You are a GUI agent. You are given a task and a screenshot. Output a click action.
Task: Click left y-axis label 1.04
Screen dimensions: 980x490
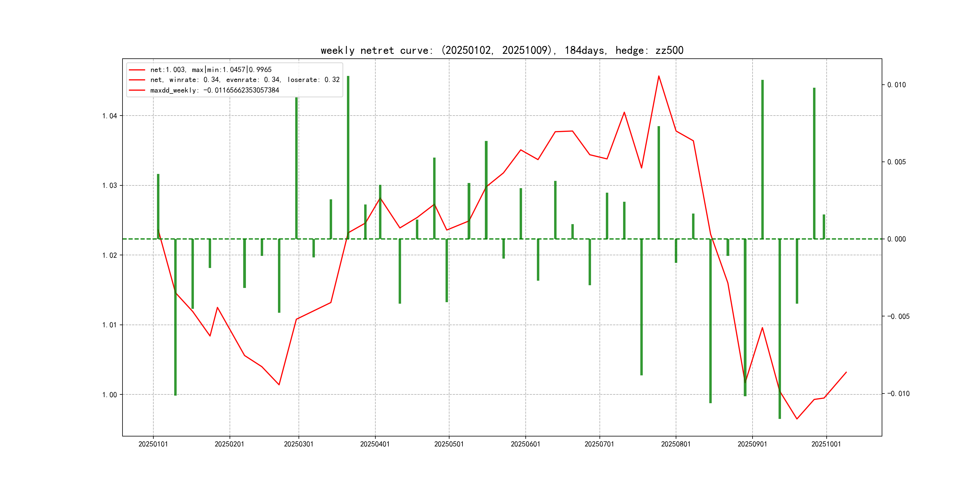coord(109,116)
